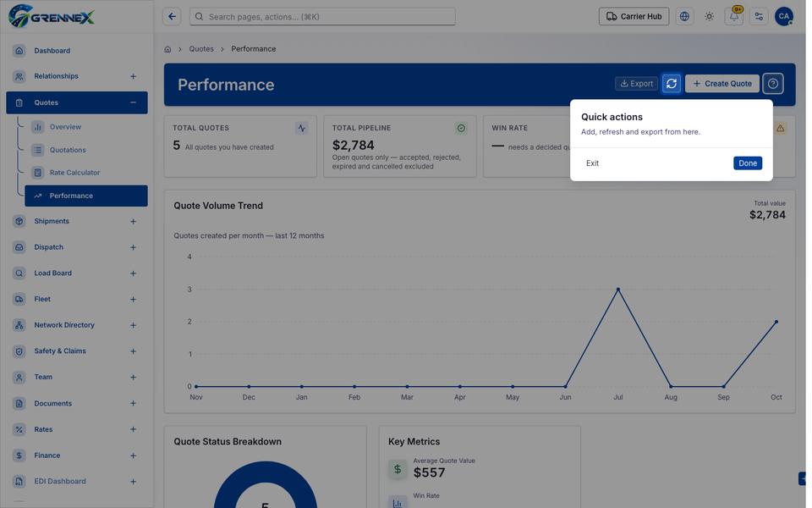Image resolution: width=812 pixels, height=508 pixels.
Task: Collapse the Quotes menu section
Action: [x=133, y=102]
